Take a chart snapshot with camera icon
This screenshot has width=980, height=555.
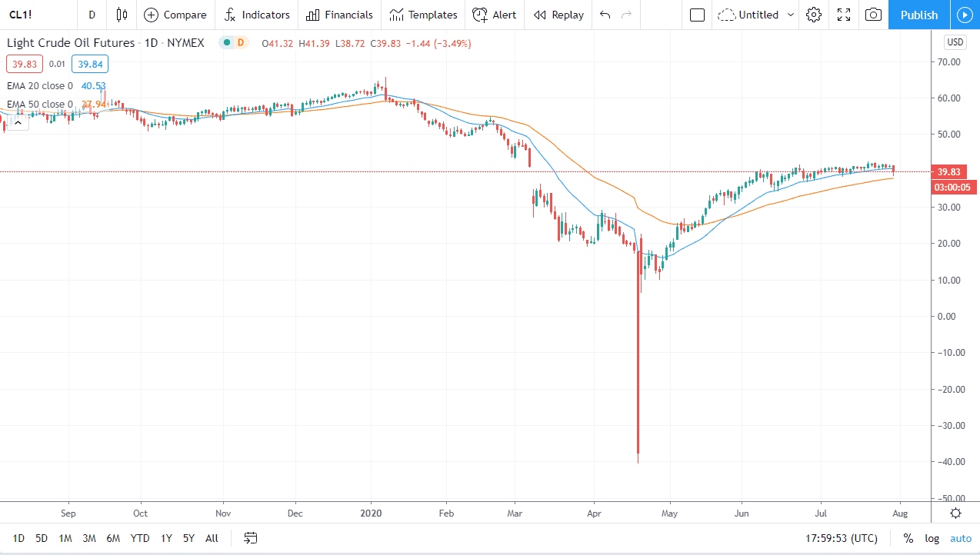tap(873, 15)
